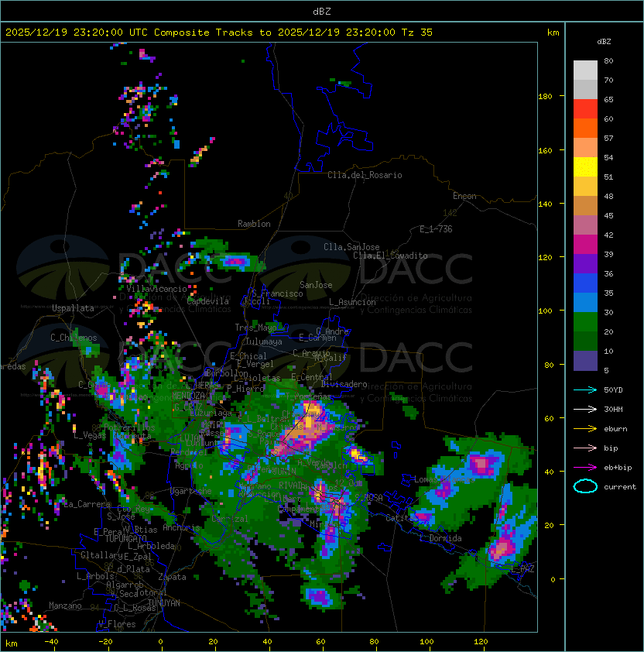Pick the light blue 30-35 dBZ swatch
The width and height of the screenshot is (644, 652).
[585, 302]
